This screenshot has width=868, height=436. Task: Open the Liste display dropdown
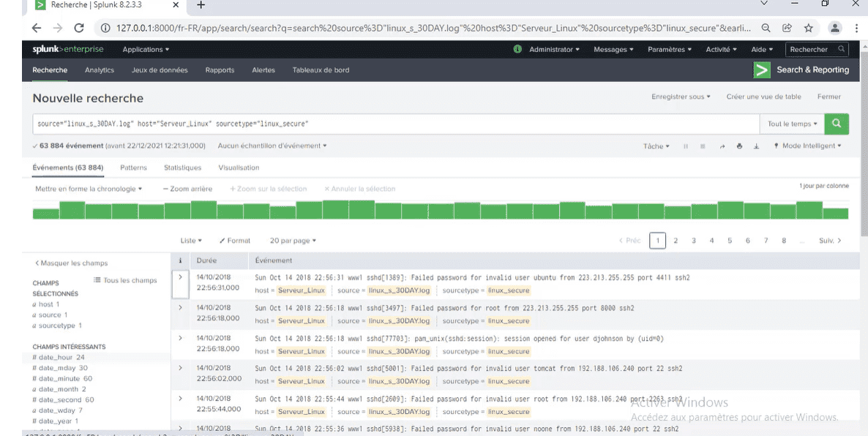pyautogui.click(x=191, y=241)
